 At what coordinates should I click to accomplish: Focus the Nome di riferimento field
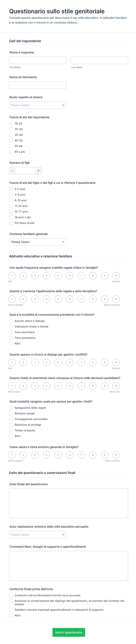(38, 85)
